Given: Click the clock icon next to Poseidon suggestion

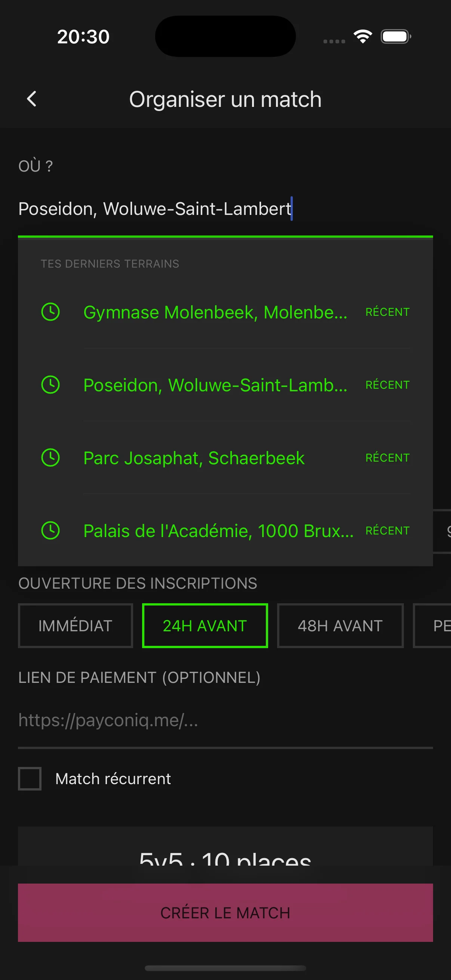Looking at the screenshot, I should pos(50,385).
